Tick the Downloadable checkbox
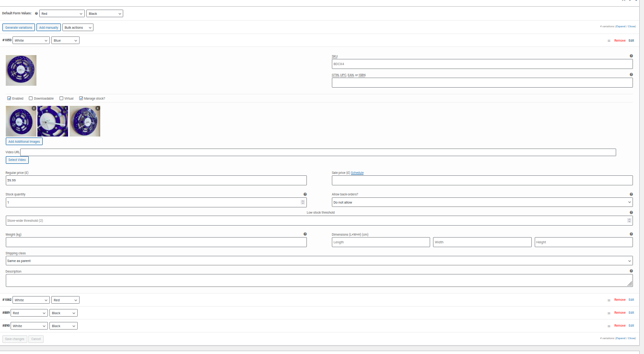The height and width of the screenshot is (354, 644). 31,98
